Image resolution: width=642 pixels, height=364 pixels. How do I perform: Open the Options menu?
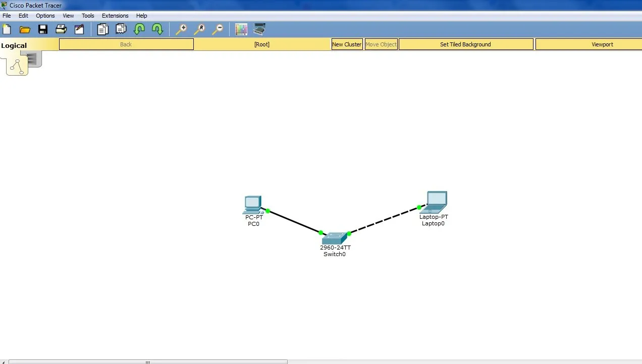[x=45, y=16]
